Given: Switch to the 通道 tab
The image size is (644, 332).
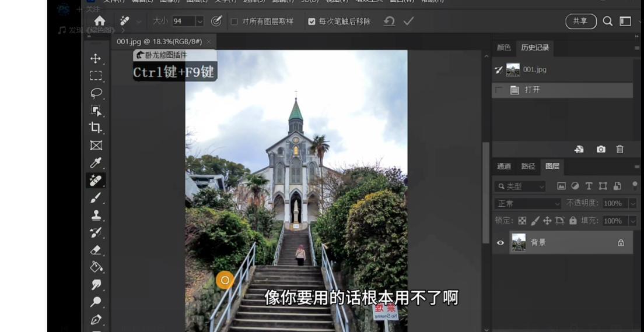Looking at the screenshot, I should (x=504, y=167).
